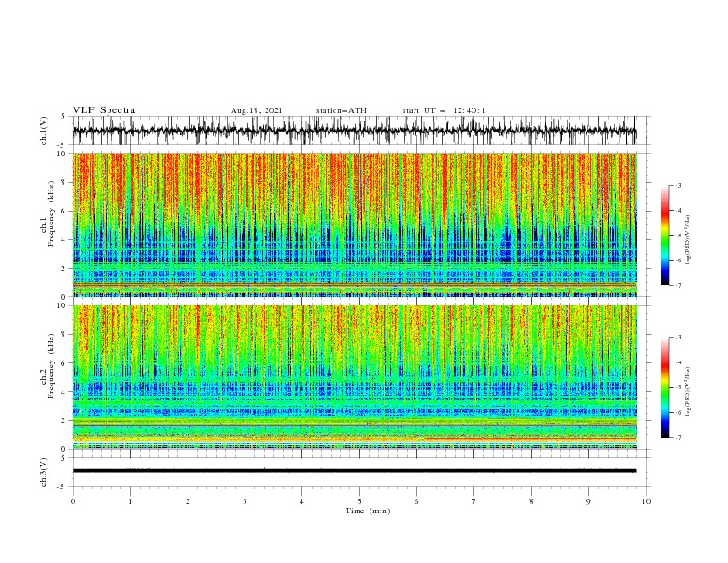Click the "ch.1(V)" waveform axis label

tap(44, 131)
